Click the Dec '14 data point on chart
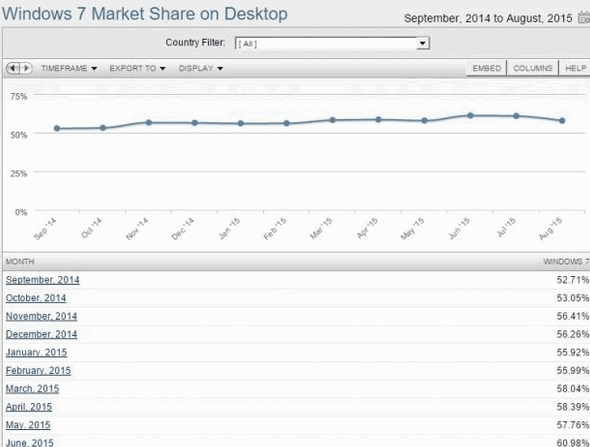 pyautogui.click(x=195, y=123)
